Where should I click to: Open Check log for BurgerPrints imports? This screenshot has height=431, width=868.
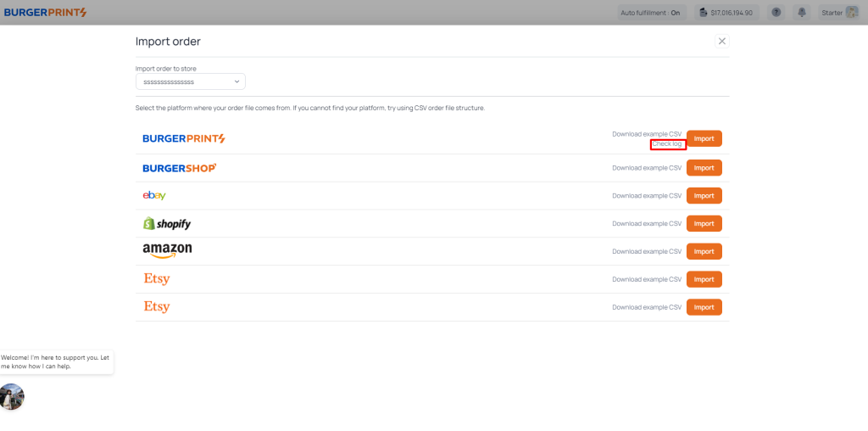click(x=667, y=144)
